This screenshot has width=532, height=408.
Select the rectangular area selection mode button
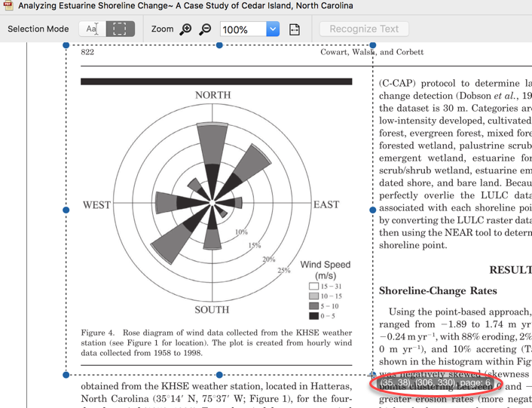[121, 29]
